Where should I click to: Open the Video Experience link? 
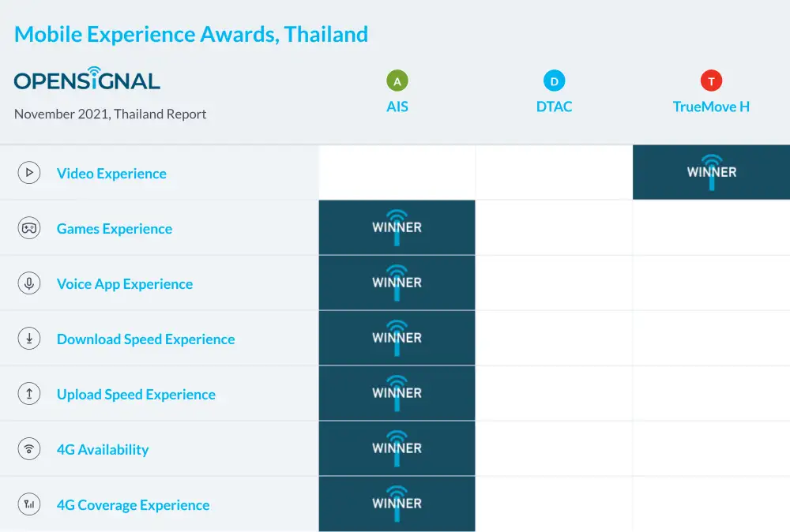111,174
